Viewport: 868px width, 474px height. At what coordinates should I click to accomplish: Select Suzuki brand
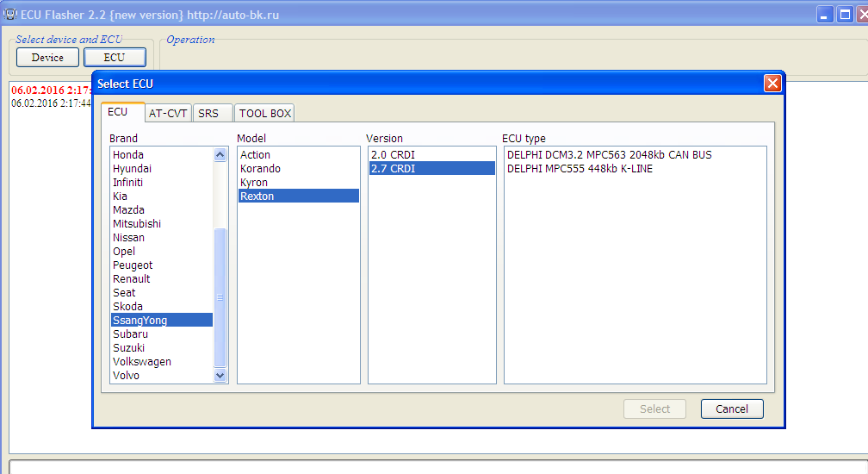pyautogui.click(x=162, y=348)
